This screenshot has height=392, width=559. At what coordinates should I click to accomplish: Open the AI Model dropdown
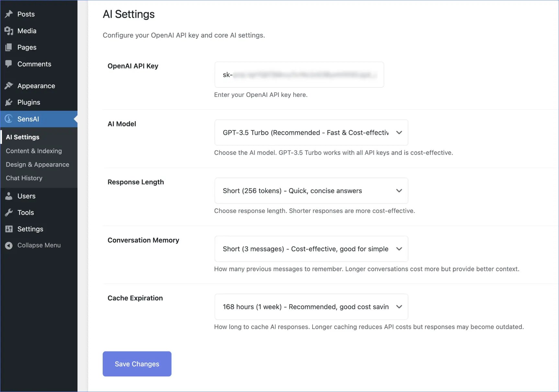tap(311, 133)
